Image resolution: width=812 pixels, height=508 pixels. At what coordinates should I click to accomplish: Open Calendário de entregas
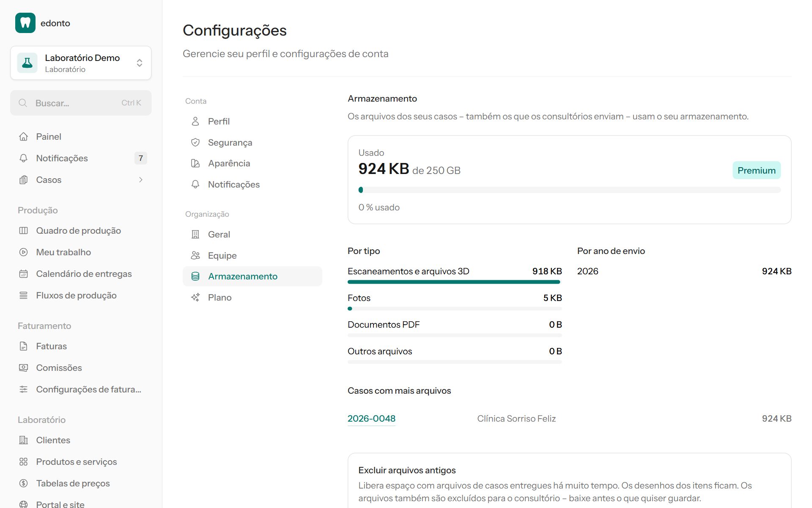[x=81, y=274]
